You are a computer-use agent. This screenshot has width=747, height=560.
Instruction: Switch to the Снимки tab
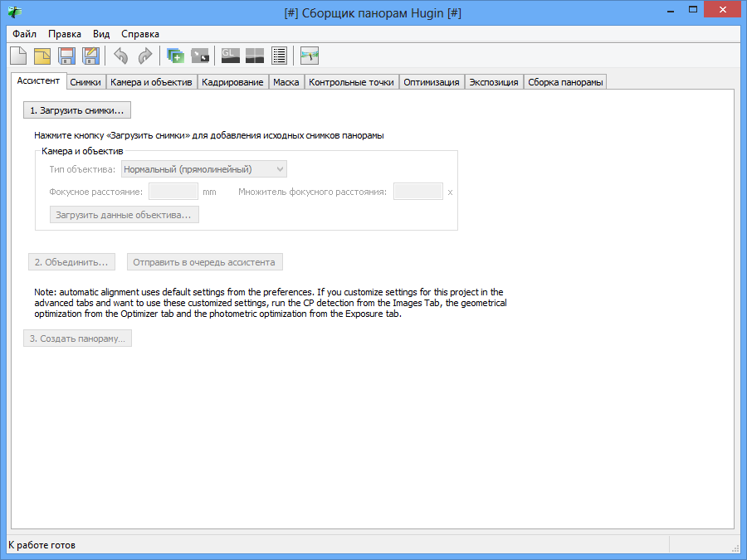85,82
